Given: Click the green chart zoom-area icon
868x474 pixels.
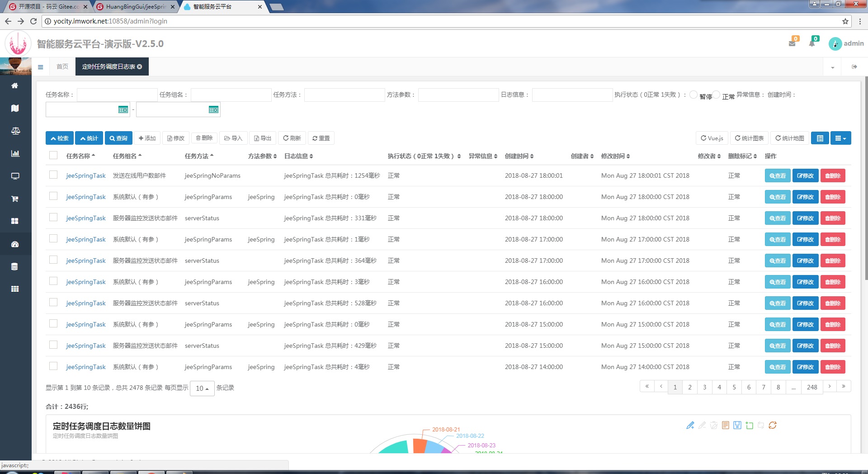Looking at the screenshot, I should pyautogui.click(x=749, y=425).
